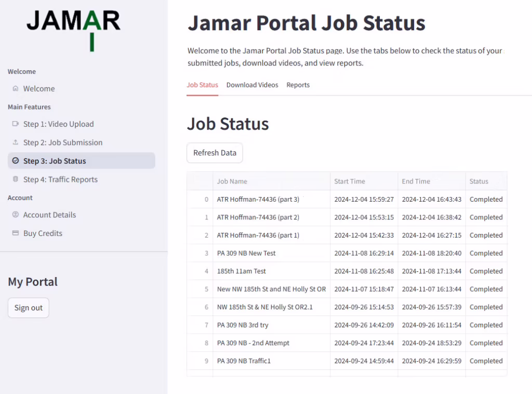Image resolution: width=532 pixels, height=394 pixels.
Task: Click start time 2024-11-08 16:29:14
Action: (x=364, y=253)
